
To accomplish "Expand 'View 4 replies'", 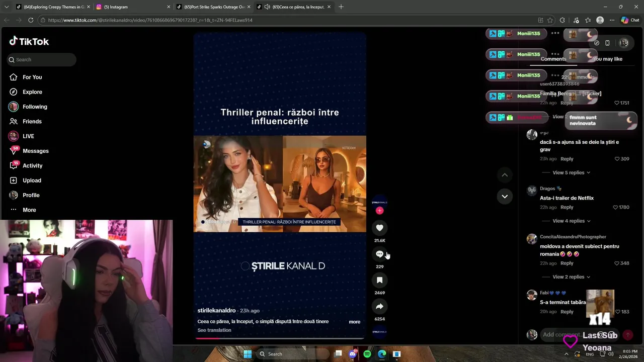I will [x=571, y=221].
